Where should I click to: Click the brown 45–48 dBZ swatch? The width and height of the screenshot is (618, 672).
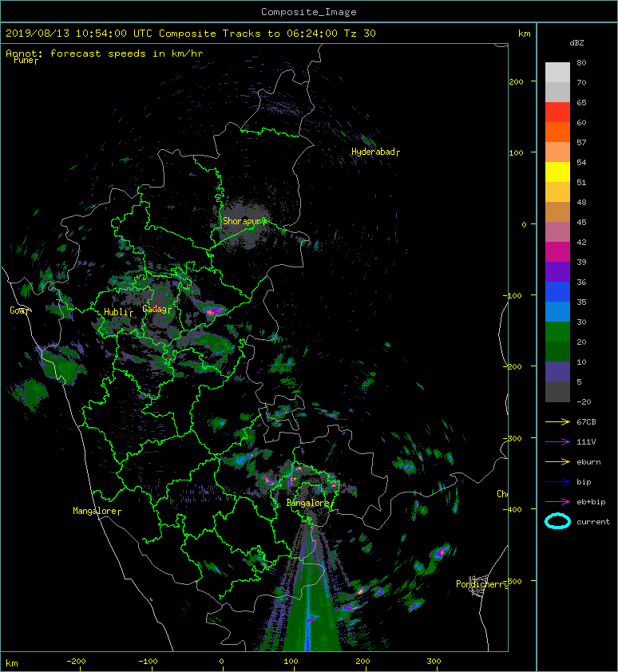(557, 212)
